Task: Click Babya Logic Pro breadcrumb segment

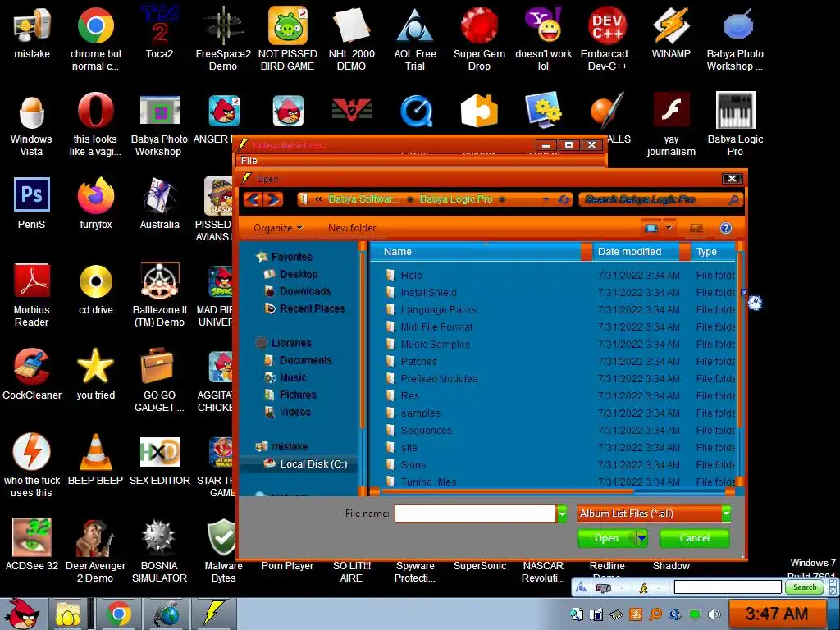Action: coord(456,199)
